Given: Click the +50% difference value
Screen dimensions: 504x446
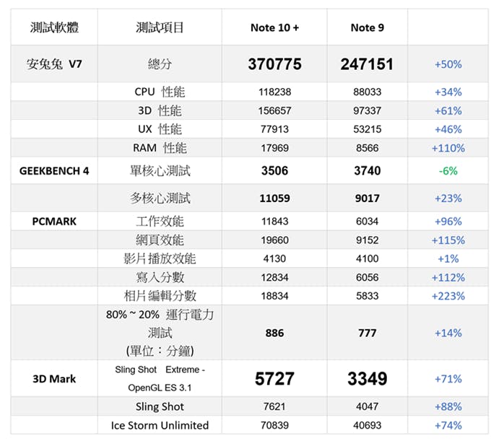Looking at the screenshot, I should [x=448, y=64].
